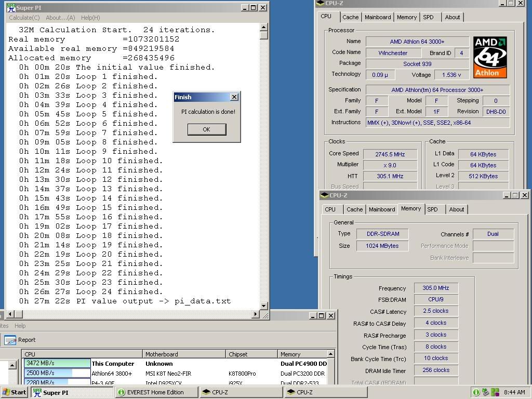The height and width of the screenshot is (399, 532).
Task: Open the Help menu in EVEREST
Action: pyautogui.click(x=20, y=326)
